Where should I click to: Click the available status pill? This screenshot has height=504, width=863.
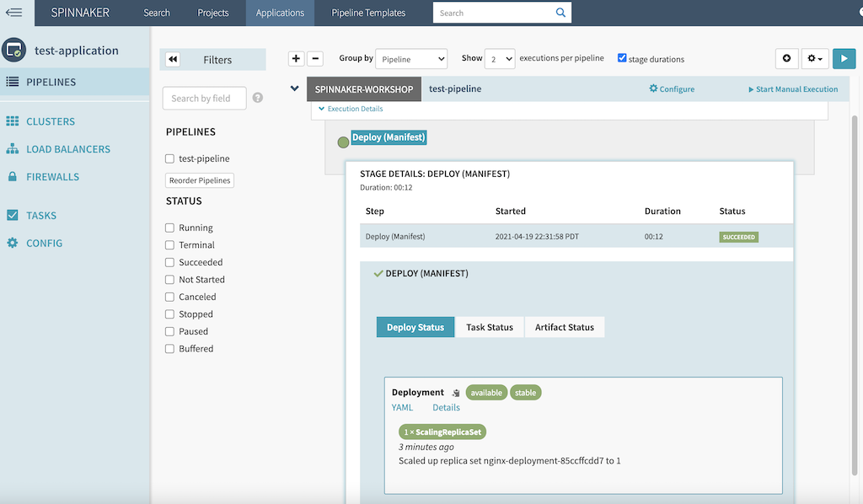[486, 392]
